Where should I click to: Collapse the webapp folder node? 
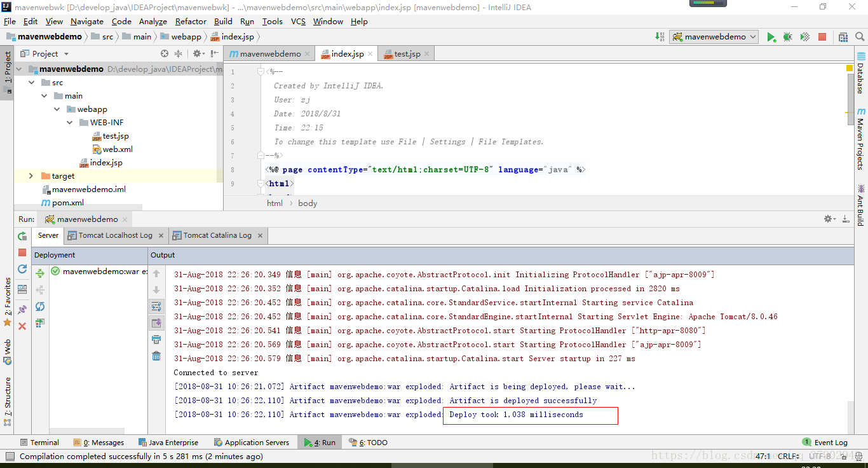click(x=57, y=109)
